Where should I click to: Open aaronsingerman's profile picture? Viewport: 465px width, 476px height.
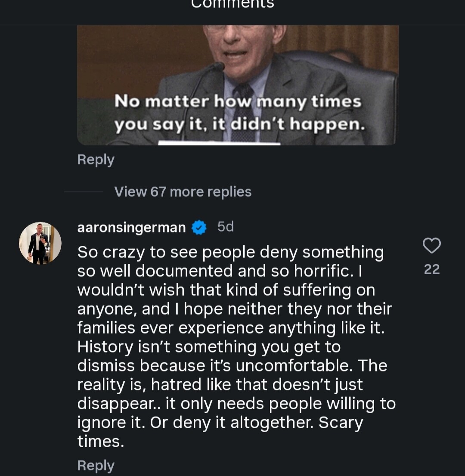[40, 243]
